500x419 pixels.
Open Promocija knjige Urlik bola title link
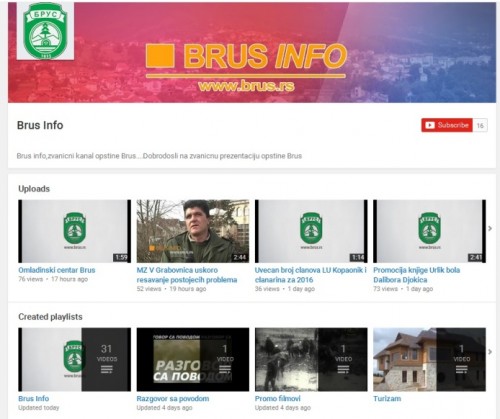click(417, 275)
